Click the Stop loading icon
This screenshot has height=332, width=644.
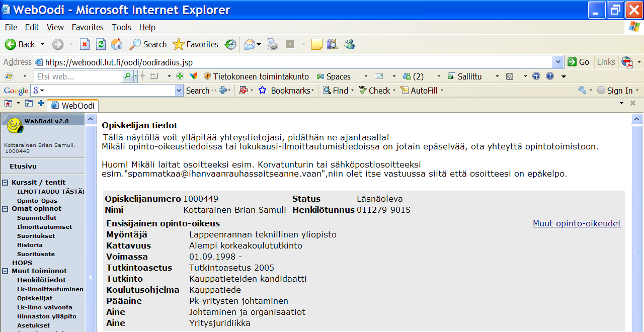pos(85,44)
